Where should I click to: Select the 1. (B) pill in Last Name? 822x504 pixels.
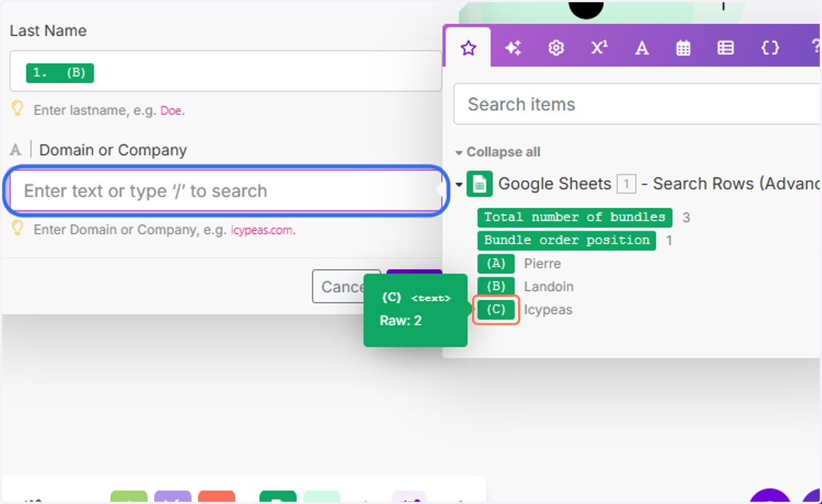(x=60, y=73)
